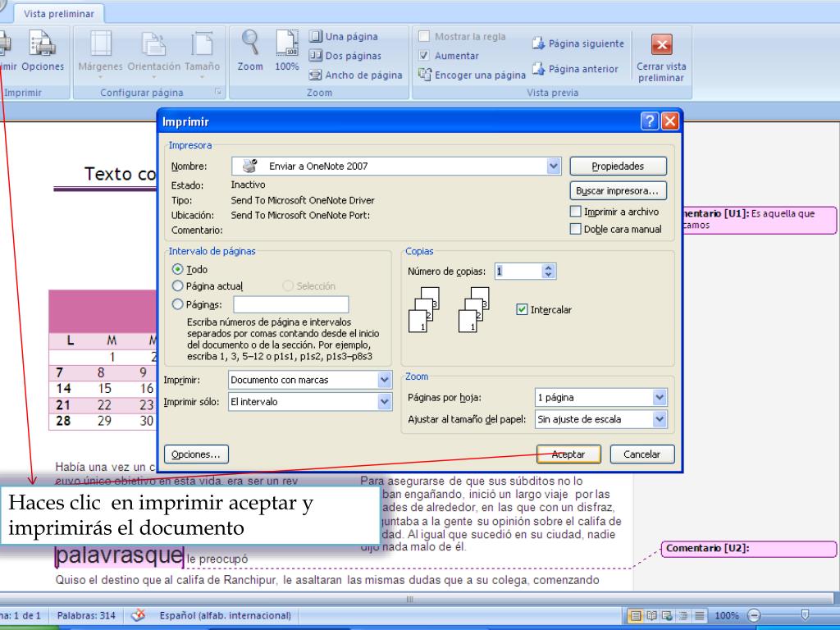Click the Vista preliminar tab
Viewport: 840px width, 630px height.
coord(59,14)
